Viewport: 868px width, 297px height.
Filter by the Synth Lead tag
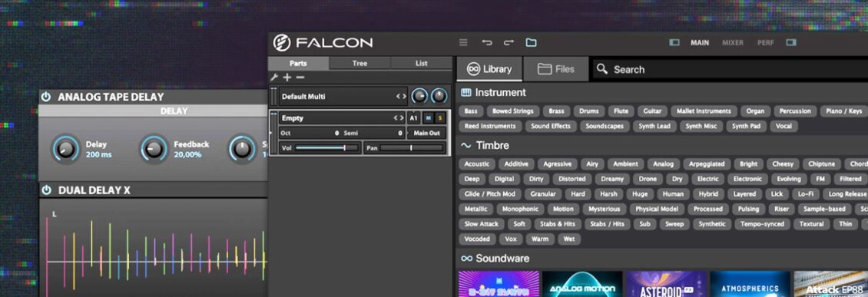[x=655, y=126]
